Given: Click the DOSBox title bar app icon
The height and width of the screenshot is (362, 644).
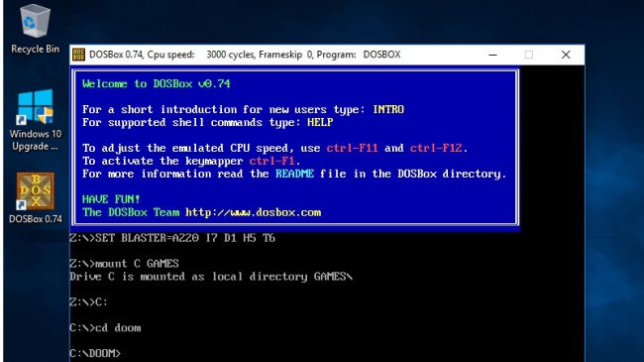Looking at the screenshot, I should pos(78,55).
